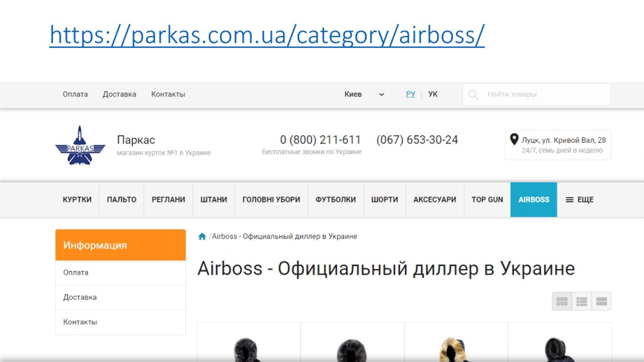This screenshot has height=362, width=644.
Task: Click phone number (067) 653-30-24
Action: (417, 140)
